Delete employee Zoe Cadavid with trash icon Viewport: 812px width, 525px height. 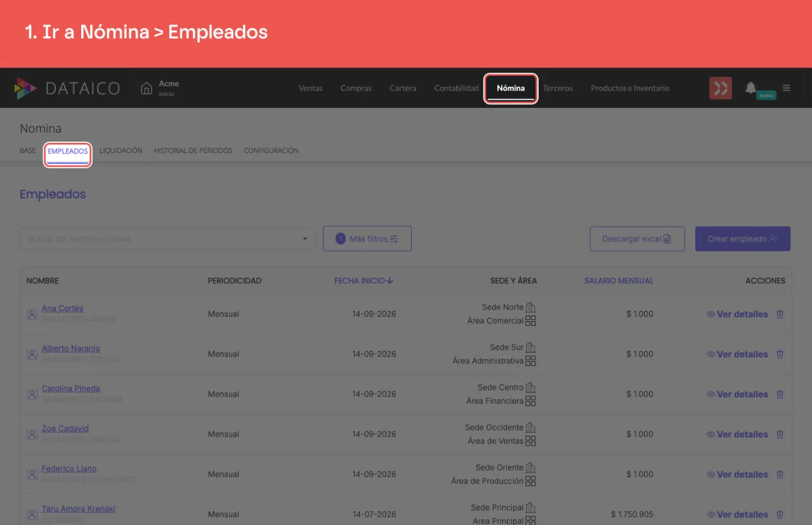(780, 434)
